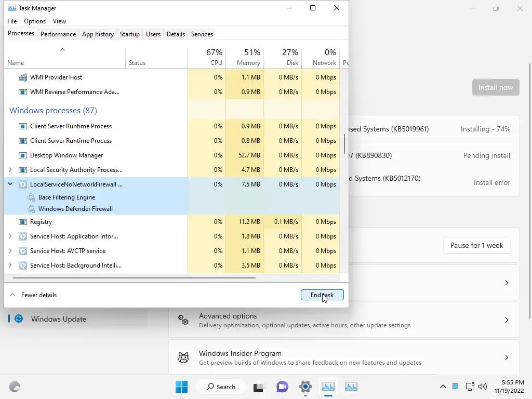This screenshot has height=399, width=532.
Task: Expand Service Host: AVCTP service row
Action: tap(10, 251)
